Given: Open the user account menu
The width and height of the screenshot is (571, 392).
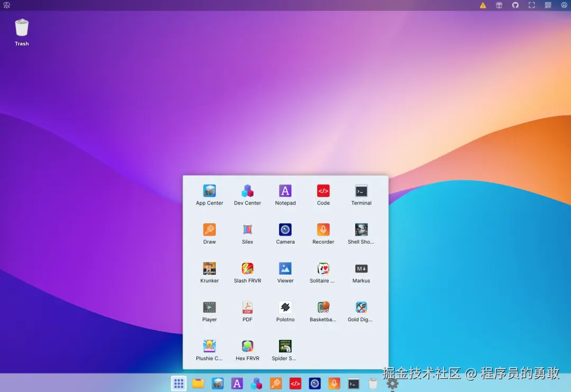Looking at the screenshot, I should point(564,5).
